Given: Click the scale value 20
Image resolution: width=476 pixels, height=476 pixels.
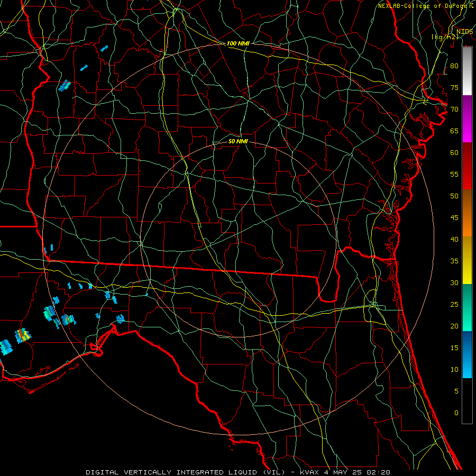Looking at the screenshot, I should 454,326.
